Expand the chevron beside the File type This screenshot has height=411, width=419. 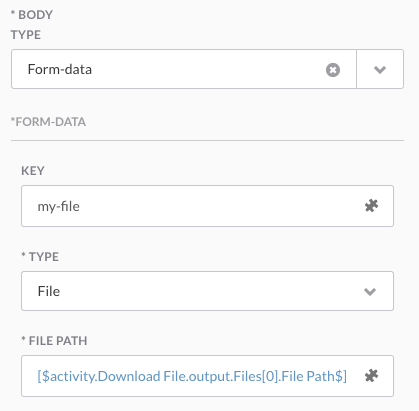(370, 292)
